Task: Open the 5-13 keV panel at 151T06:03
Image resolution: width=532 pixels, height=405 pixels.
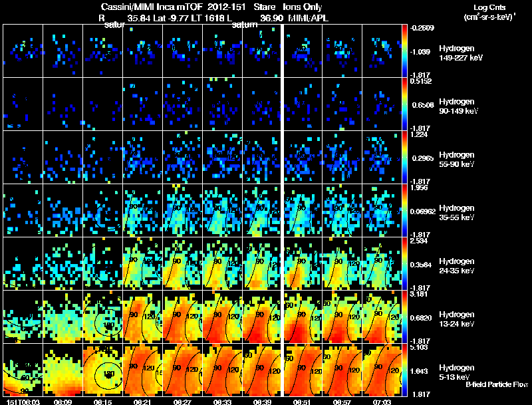Action: coord(23,370)
